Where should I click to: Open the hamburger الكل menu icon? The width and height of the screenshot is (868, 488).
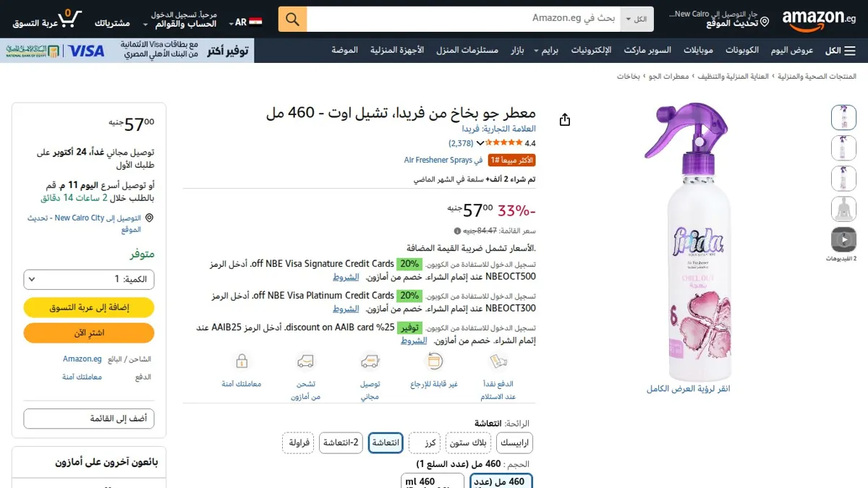click(851, 51)
